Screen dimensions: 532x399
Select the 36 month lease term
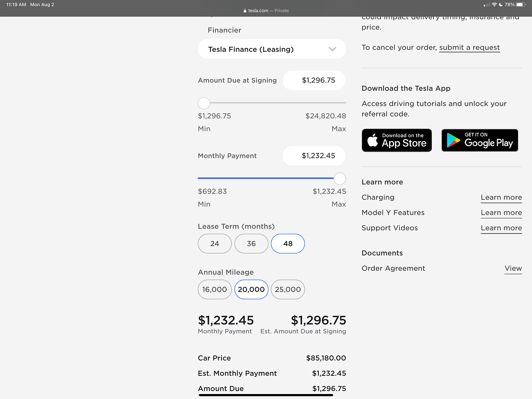pos(252,243)
